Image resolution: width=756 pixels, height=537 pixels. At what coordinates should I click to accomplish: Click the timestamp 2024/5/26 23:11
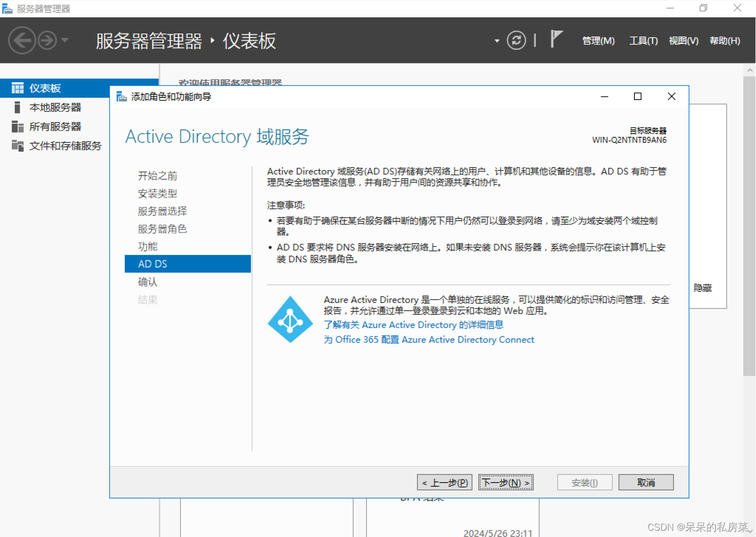pos(498,532)
